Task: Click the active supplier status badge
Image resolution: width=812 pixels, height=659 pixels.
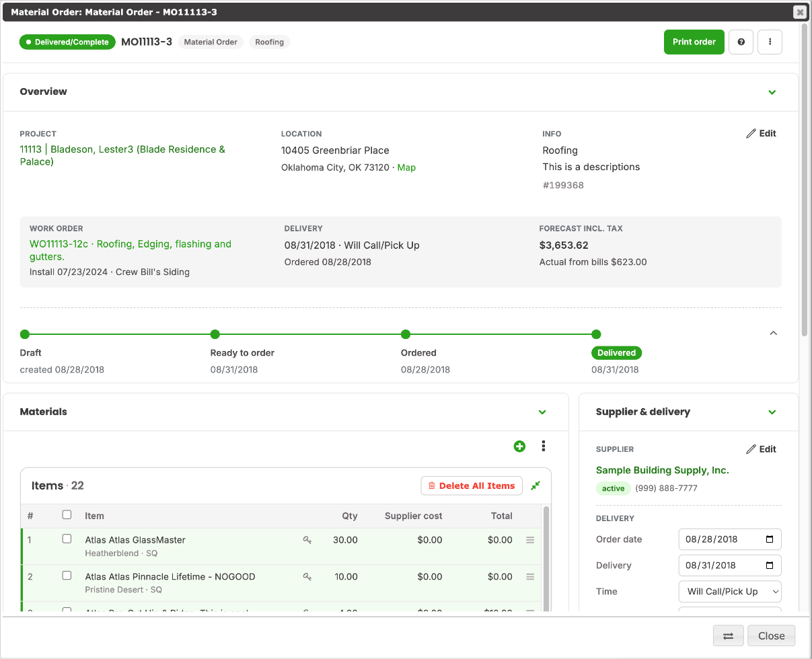Action: pos(613,488)
